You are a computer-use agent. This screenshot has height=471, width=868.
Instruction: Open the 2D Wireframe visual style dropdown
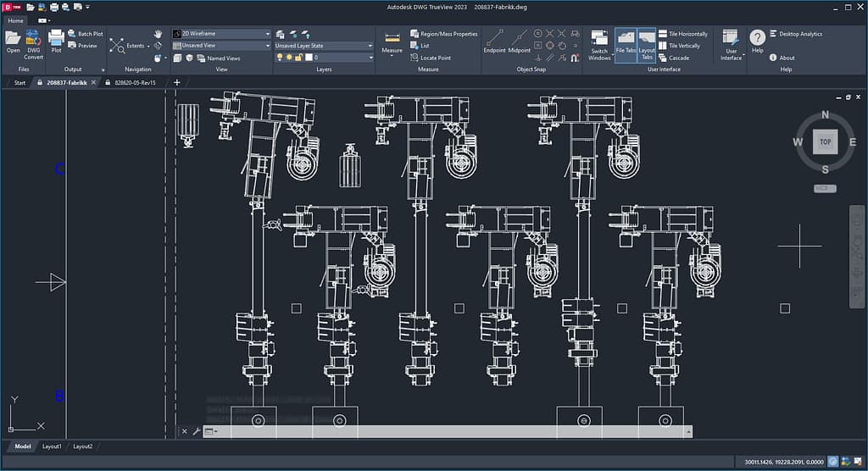(220, 34)
